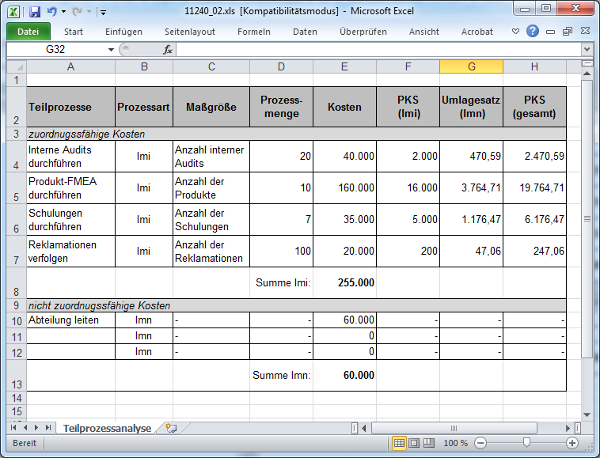Switch to Page Layout view

pos(414,443)
